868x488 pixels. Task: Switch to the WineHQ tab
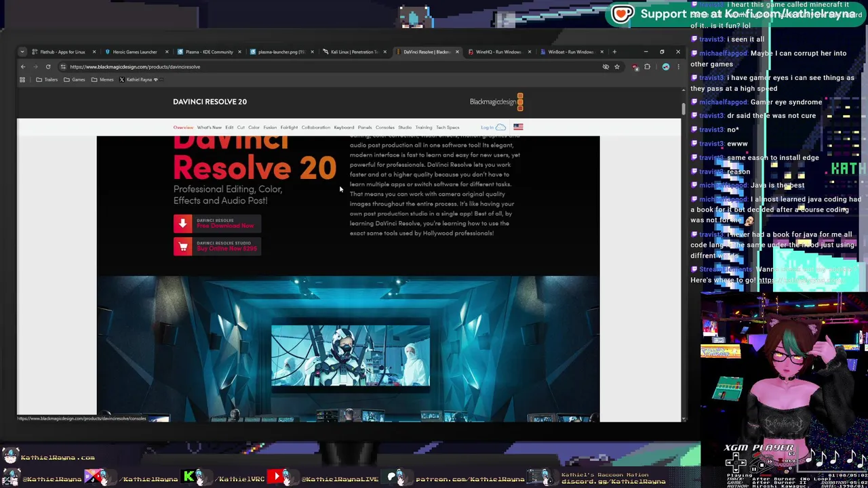tap(498, 52)
